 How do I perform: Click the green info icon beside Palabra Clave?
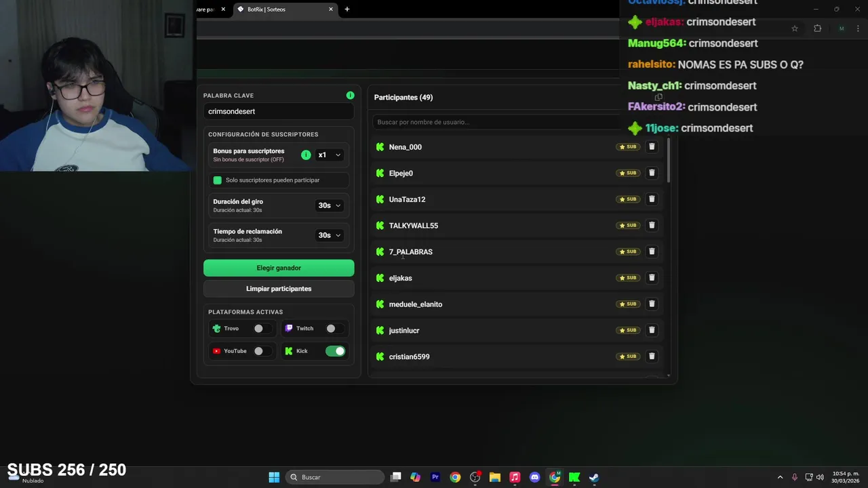(350, 96)
